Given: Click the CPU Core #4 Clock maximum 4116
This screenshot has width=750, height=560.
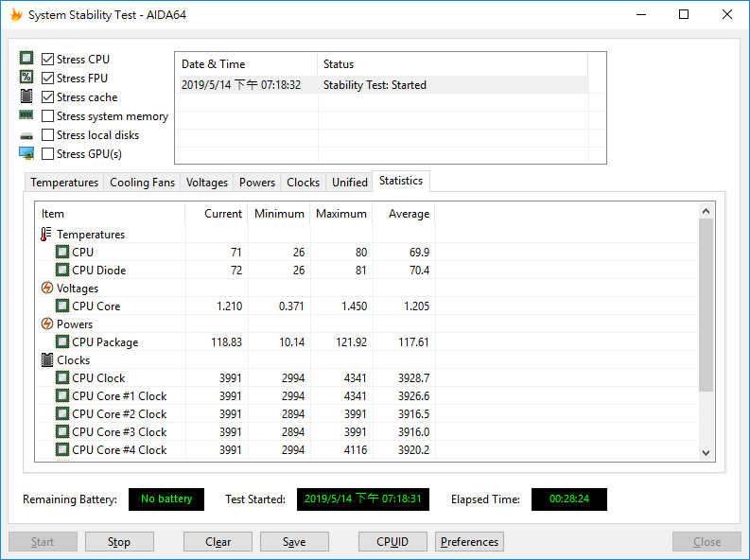Looking at the screenshot, I should pyautogui.click(x=356, y=450).
